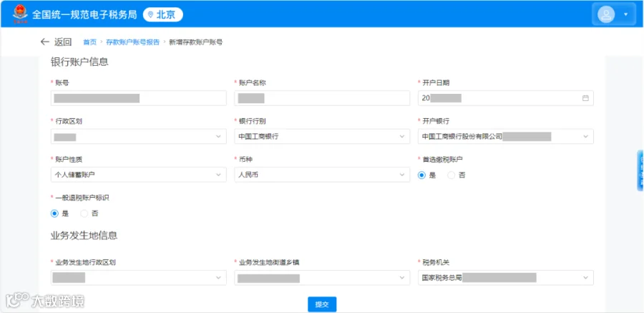This screenshot has height=313, width=644.
Task: Open the 开户银行 dropdown
Action: [x=506, y=137]
